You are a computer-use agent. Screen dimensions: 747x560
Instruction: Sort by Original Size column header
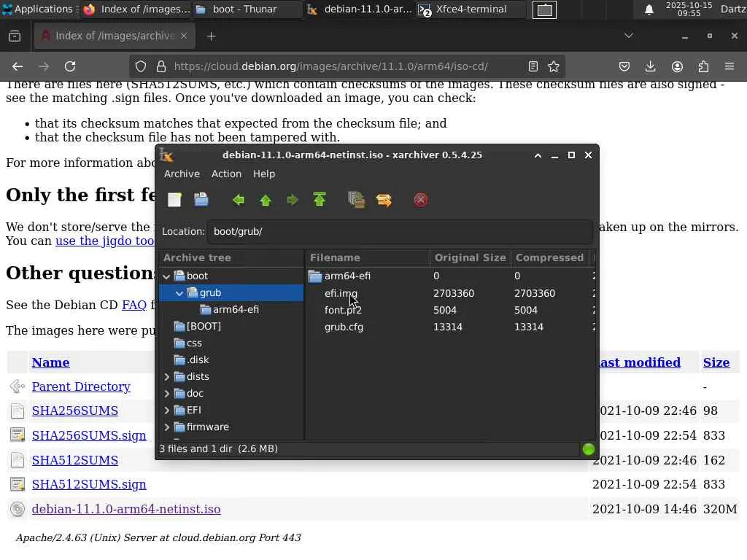(x=471, y=257)
